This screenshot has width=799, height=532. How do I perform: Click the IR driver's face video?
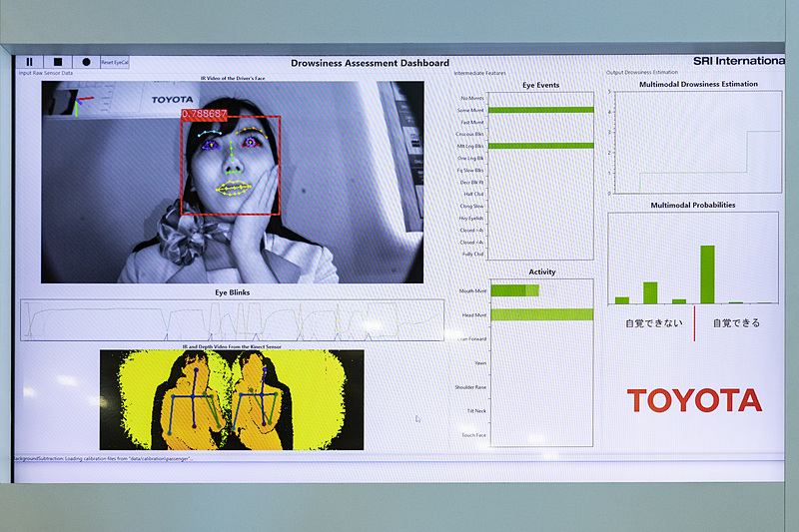[x=233, y=182]
